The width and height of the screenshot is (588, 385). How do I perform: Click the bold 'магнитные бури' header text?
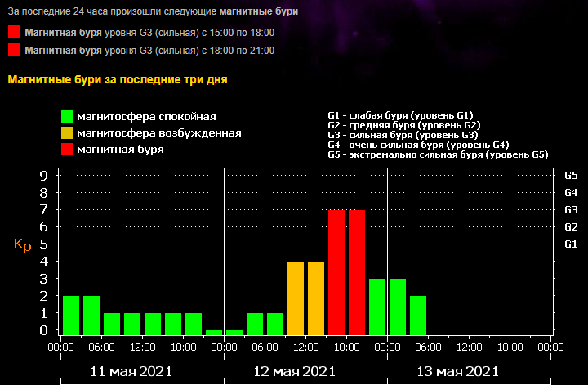pyautogui.click(x=259, y=11)
